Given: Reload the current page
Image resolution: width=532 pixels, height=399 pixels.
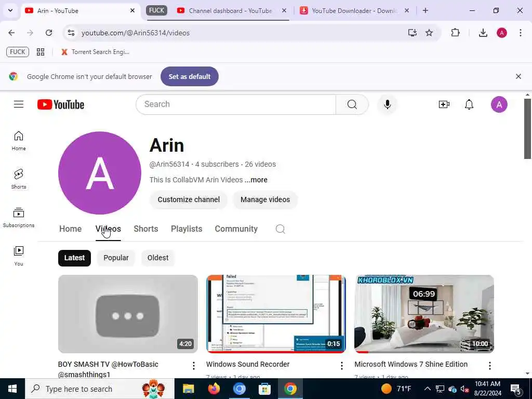Looking at the screenshot, I should pos(49,33).
